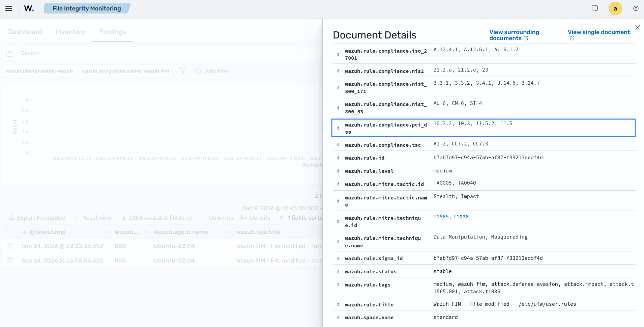Switch to the Findings tab
The image size is (644, 327).
[x=112, y=32]
